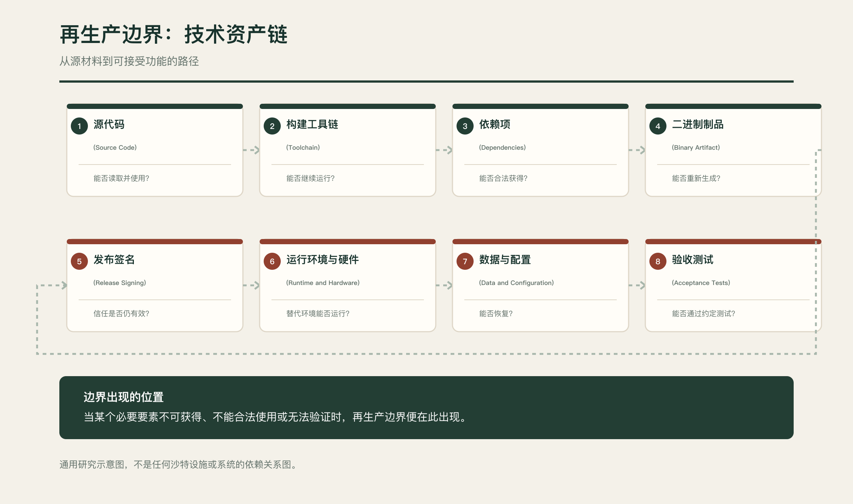This screenshot has width=853, height=504.
Task: Select the 运行环境与硬件 card heading
Action: click(323, 260)
